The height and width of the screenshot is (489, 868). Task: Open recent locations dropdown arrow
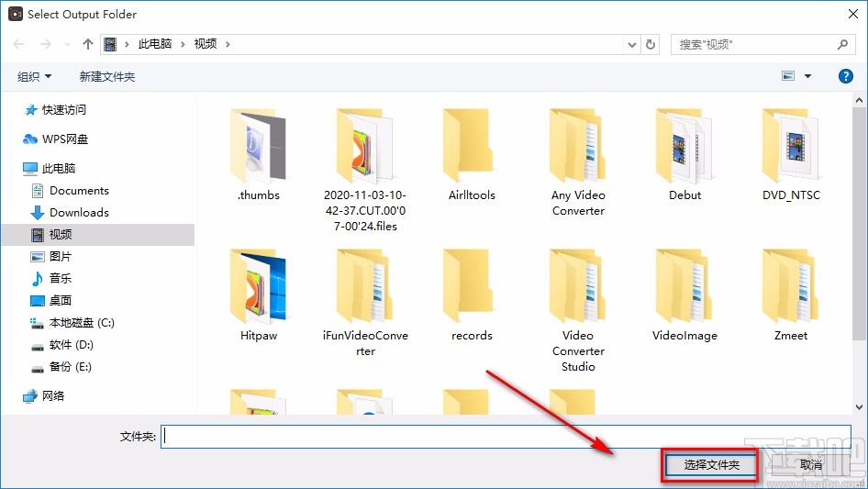67,44
